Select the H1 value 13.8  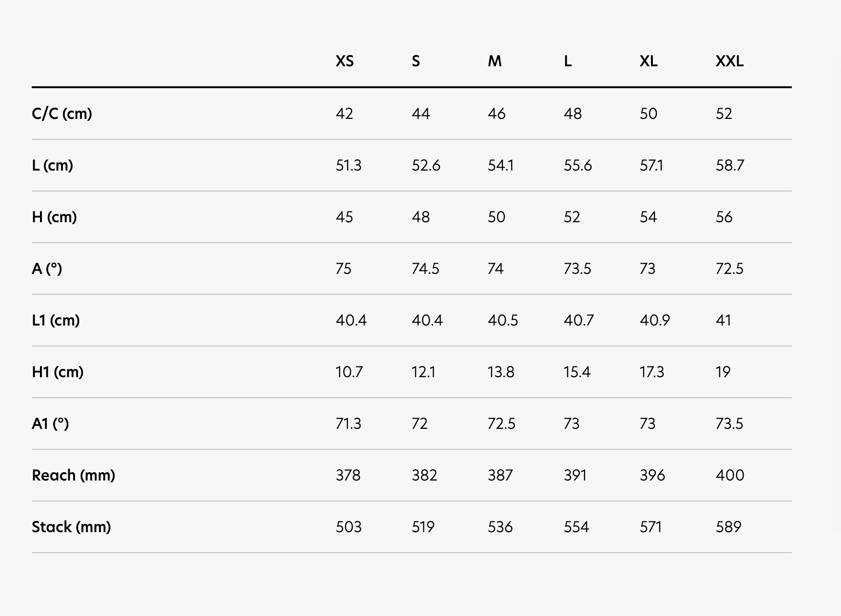coord(501,372)
